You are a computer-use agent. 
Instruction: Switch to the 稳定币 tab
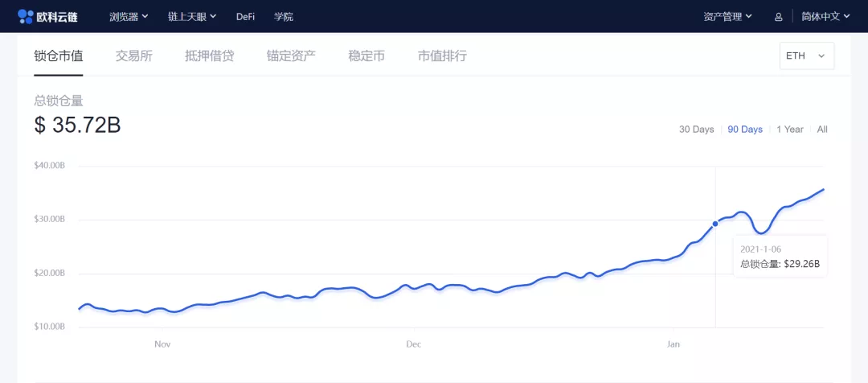coord(366,56)
